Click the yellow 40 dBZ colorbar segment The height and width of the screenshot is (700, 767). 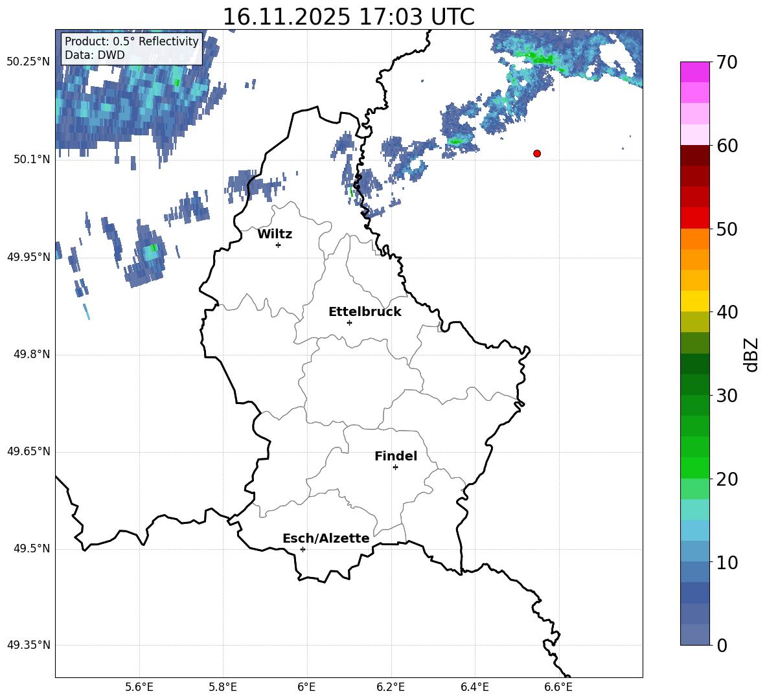(694, 301)
